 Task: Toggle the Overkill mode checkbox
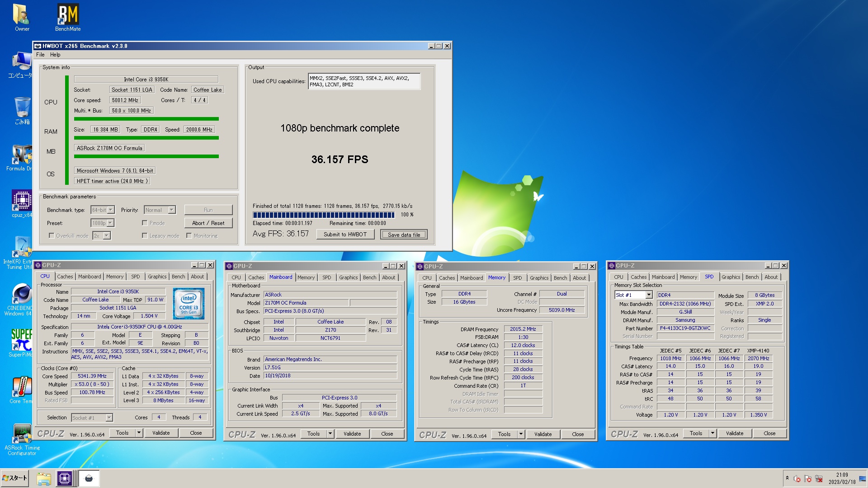click(52, 235)
